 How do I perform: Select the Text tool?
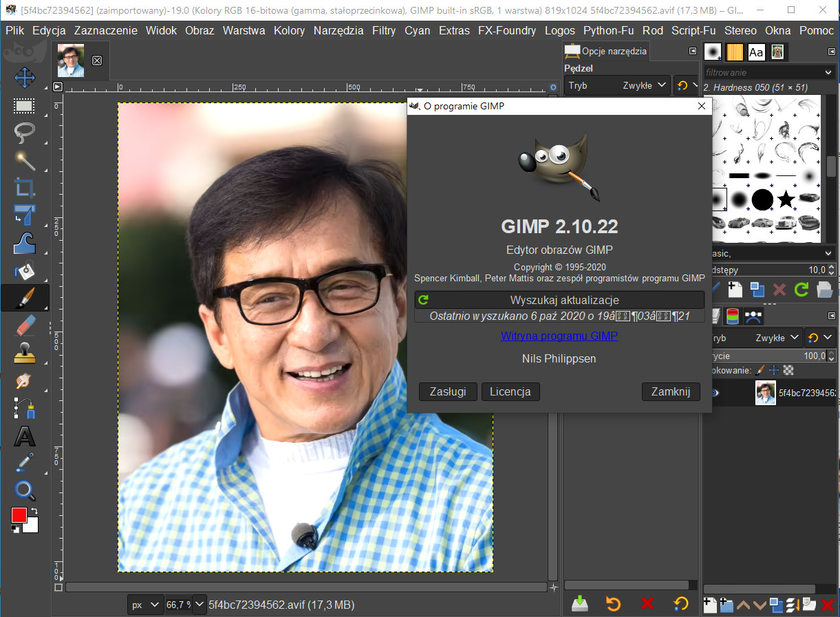click(25, 436)
